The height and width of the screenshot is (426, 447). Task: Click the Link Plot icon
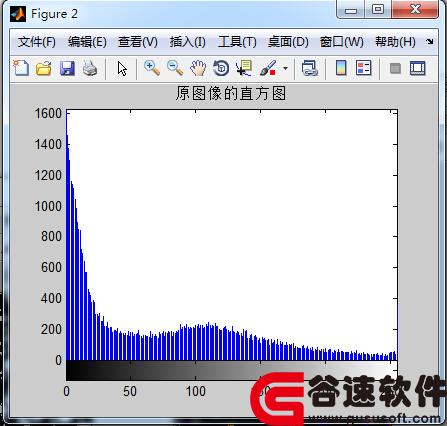coord(310,68)
